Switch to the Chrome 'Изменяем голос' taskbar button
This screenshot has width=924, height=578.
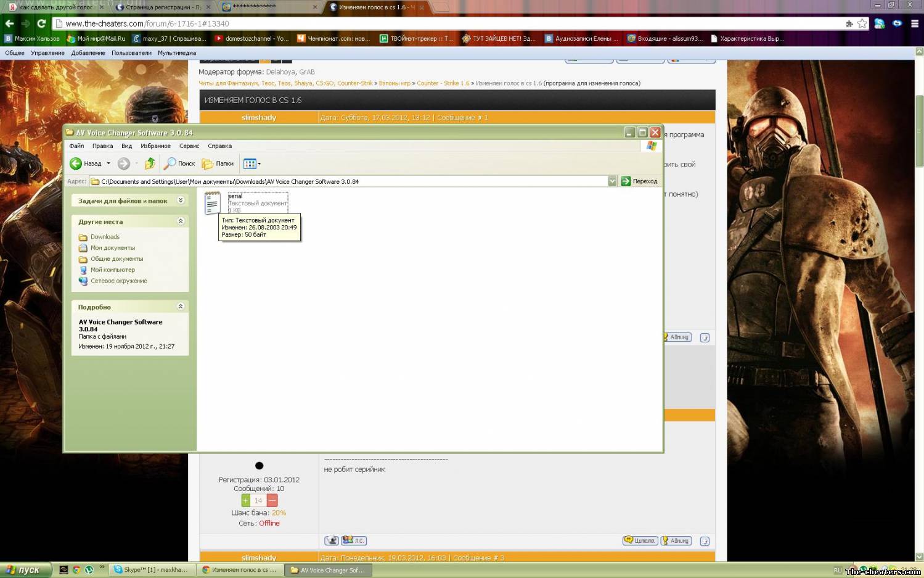[241, 570]
